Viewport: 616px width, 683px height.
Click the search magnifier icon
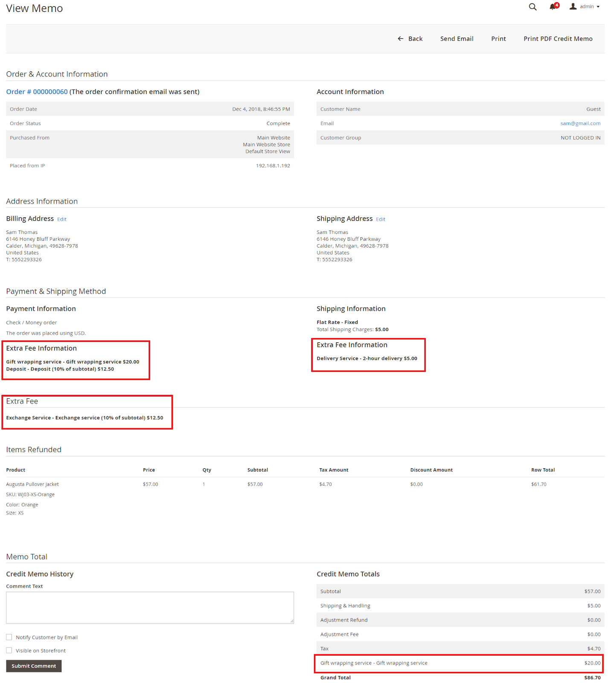532,7
